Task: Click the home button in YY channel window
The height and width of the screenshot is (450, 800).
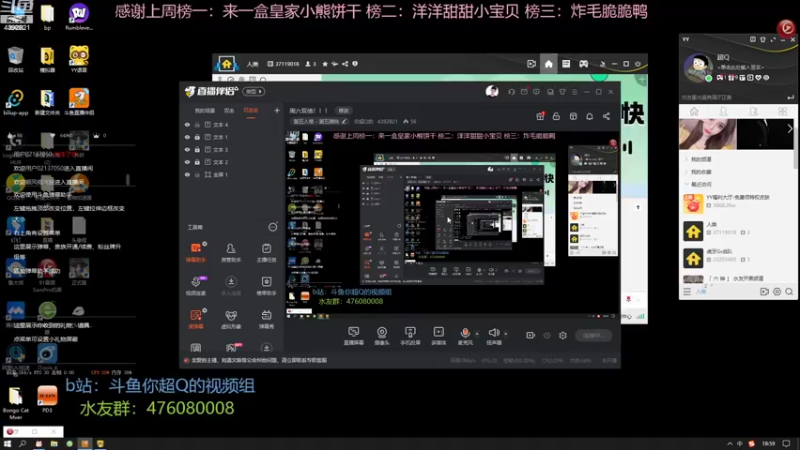Action: [548, 64]
